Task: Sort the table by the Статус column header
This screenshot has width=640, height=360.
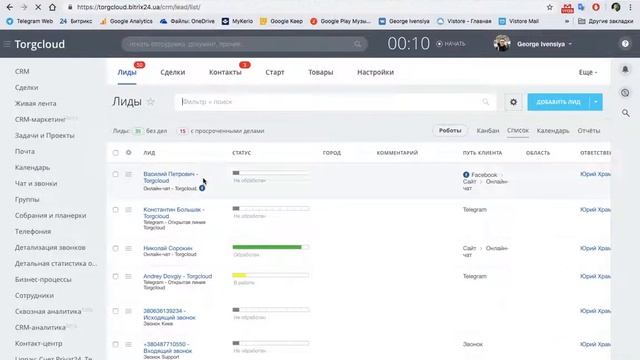Action: [x=242, y=153]
